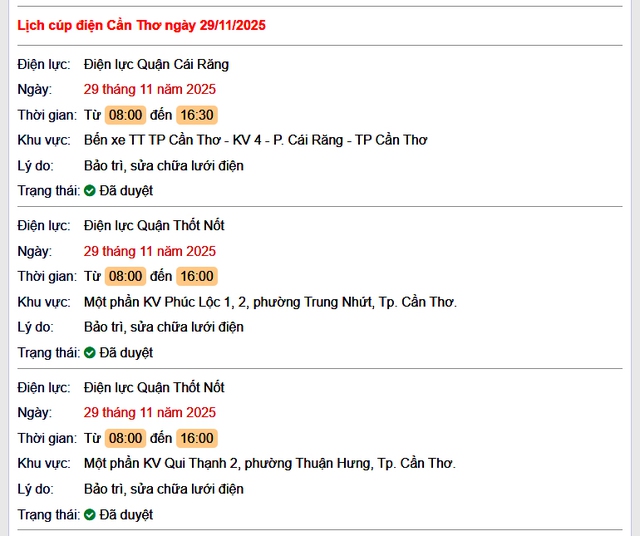Click the area text mentioning phường Trung Nhứt

point(270,302)
